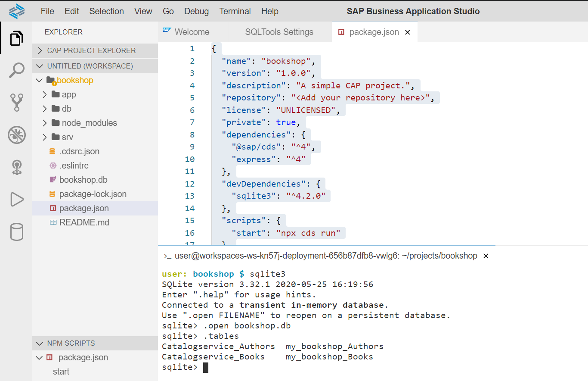Switch to the SQLTools Settings tab

(x=279, y=32)
